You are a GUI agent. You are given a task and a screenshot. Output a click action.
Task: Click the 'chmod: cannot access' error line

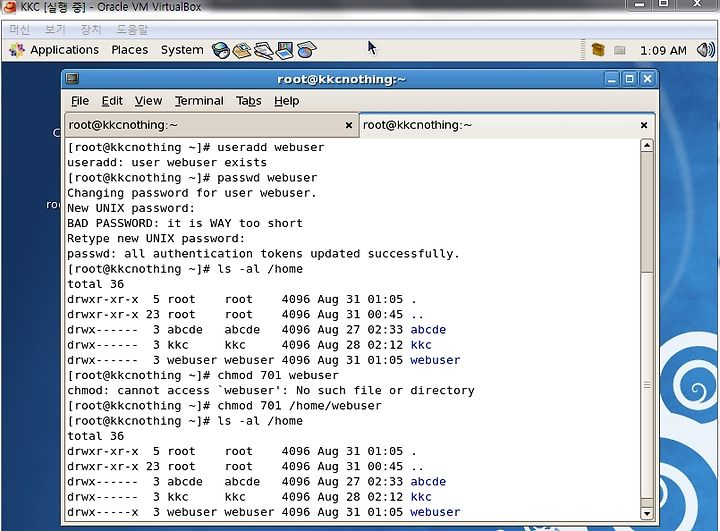[x=271, y=390]
